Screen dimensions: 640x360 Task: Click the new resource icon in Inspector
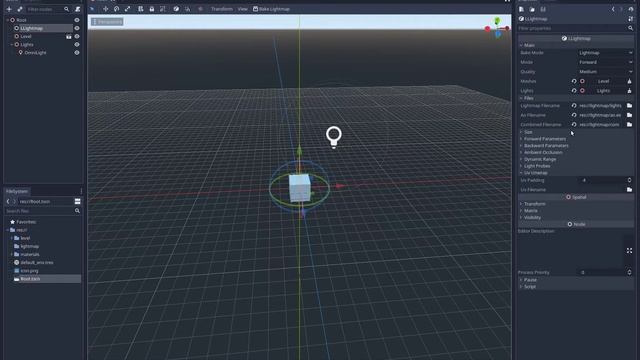(x=521, y=9)
